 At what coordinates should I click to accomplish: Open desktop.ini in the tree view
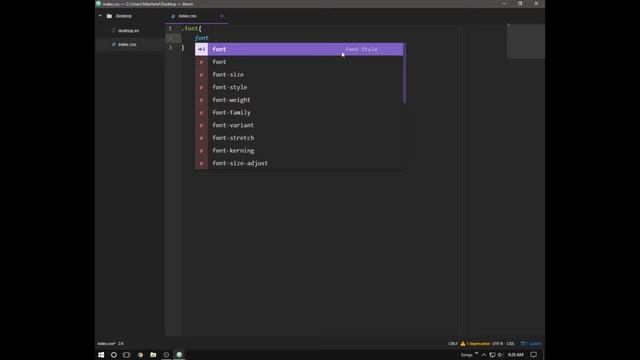pyautogui.click(x=128, y=31)
